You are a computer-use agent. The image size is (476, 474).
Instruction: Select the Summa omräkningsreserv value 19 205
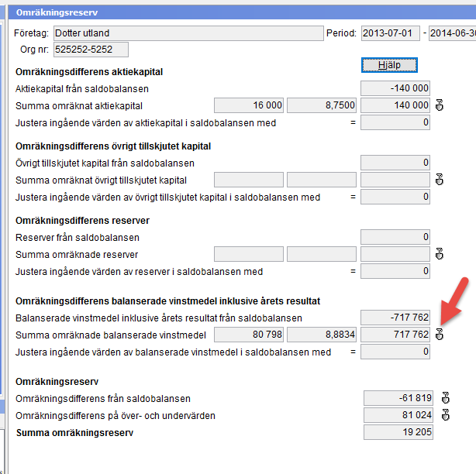(398, 432)
